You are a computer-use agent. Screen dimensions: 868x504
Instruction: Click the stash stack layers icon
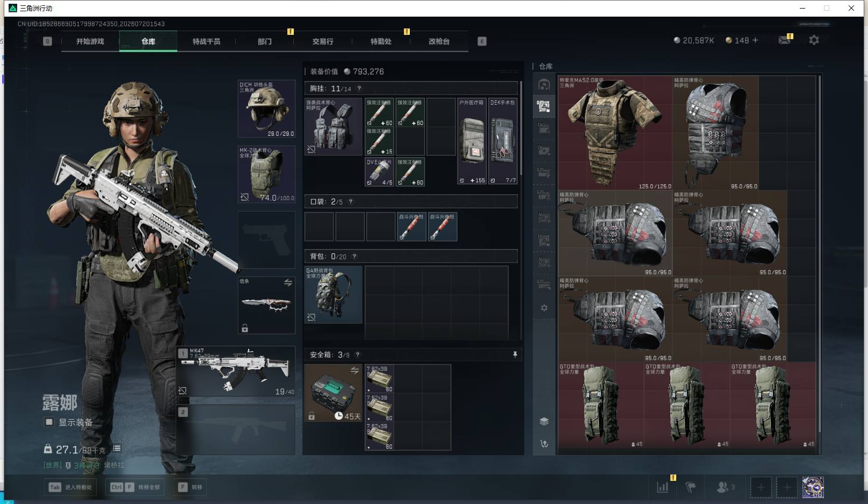tap(544, 421)
